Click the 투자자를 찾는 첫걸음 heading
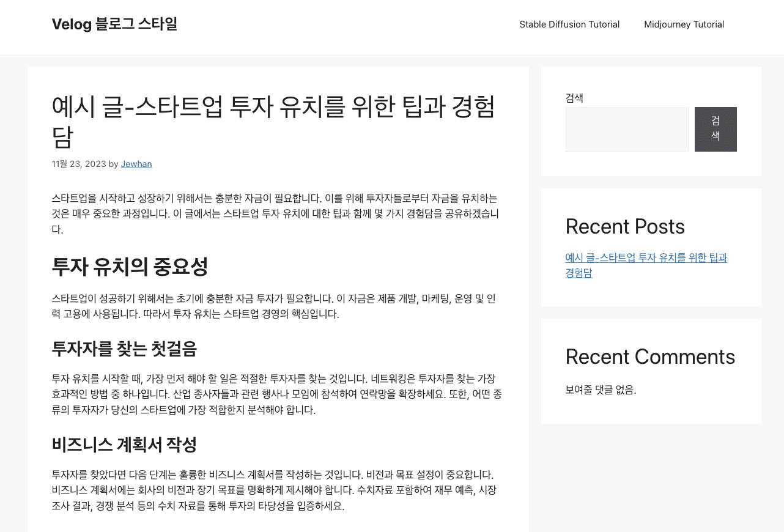The width and height of the screenshot is (784, 532). point(124,349)
